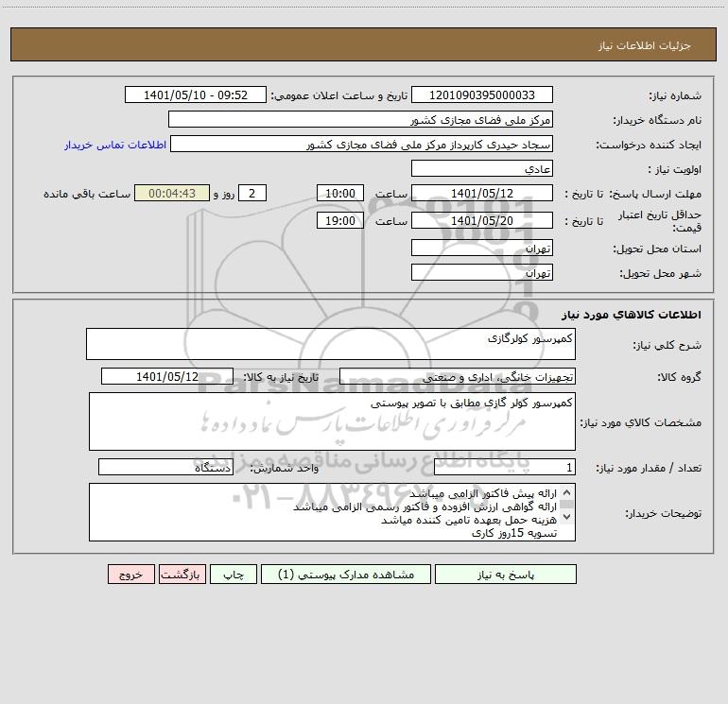Click the ساعت باقی مانده label
The width and height of the screenshot is (728, 704).
(x=87, y=194)
